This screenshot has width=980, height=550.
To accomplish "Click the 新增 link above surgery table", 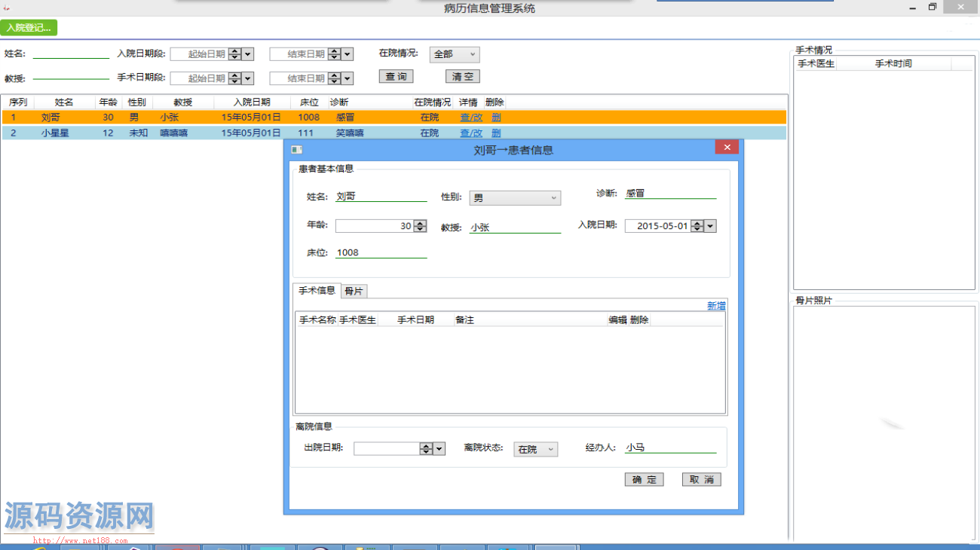I will [716, 306].
